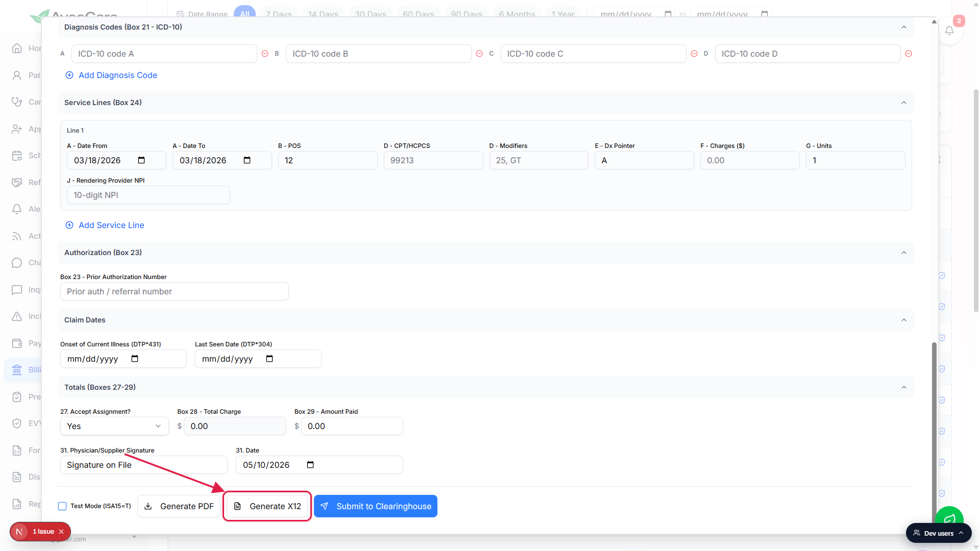The height and width of the screenshot is (551, 980).
Task: Collapse Authorization (Box 23) section
Action: [904, 253]
